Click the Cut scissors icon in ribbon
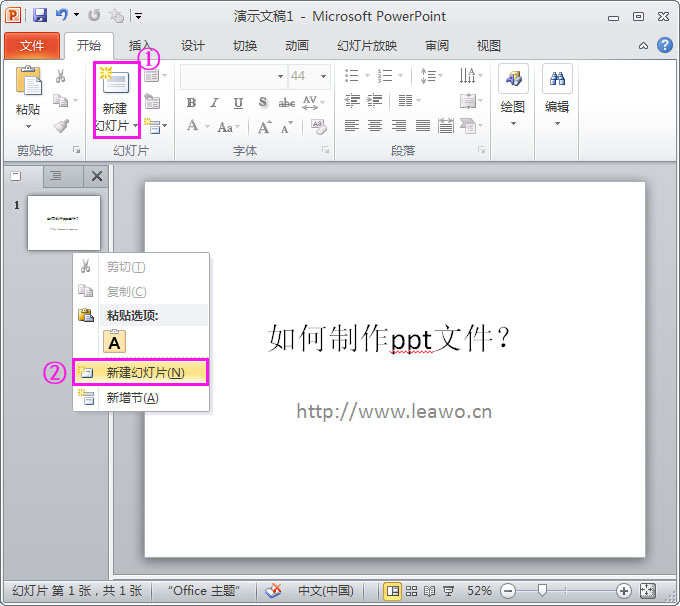 [x=60, y=75]
